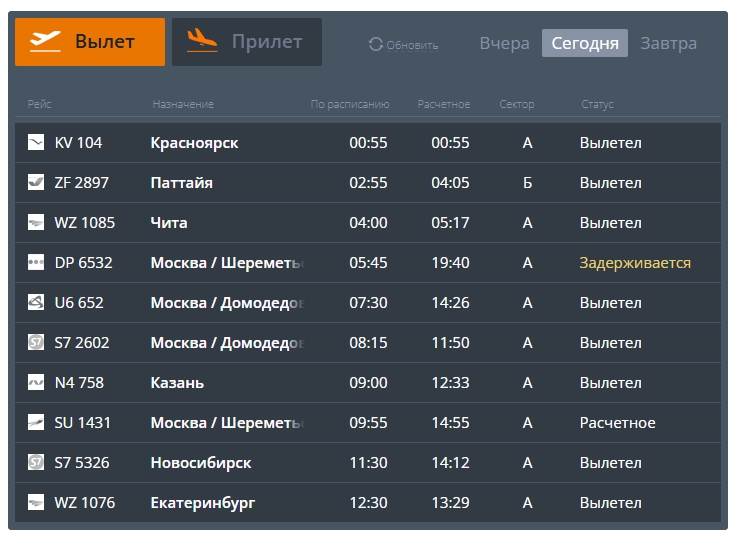Select the Сегодня day filter
The height and width of the screenshot is (538, 733).
[585, 43]
